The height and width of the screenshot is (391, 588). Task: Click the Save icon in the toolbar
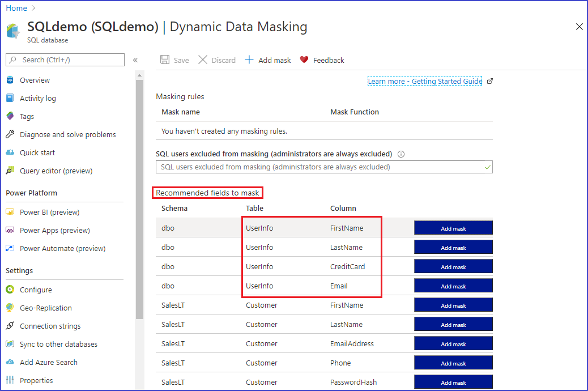point(165,59)
